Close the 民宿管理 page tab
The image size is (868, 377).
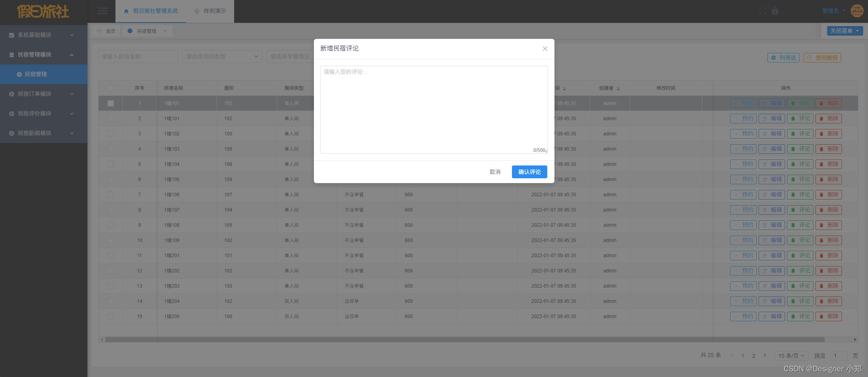[x=165, y=31]
